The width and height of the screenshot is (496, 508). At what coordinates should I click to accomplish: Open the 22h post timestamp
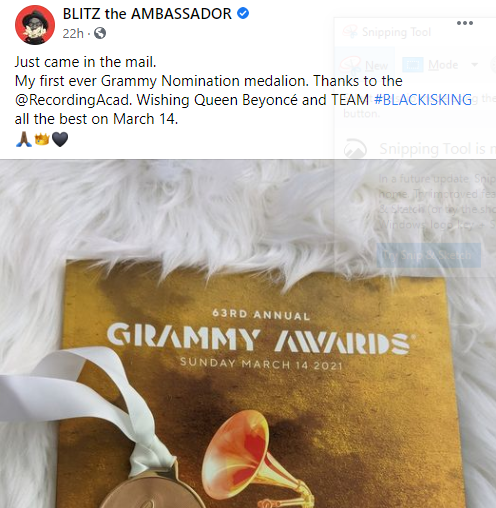click(x=73, y=33)
